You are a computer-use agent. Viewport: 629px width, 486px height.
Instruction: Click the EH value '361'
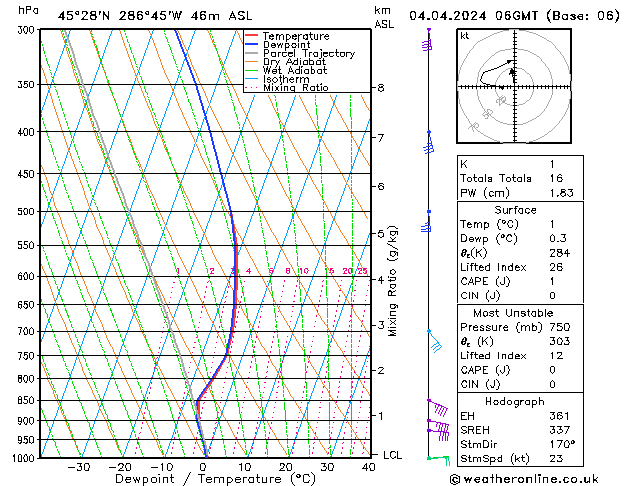pyautogui.click(x=560, y=416)
